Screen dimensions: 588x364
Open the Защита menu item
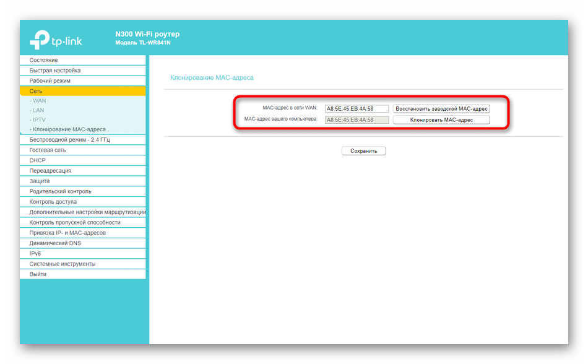(x=82, y=181)
